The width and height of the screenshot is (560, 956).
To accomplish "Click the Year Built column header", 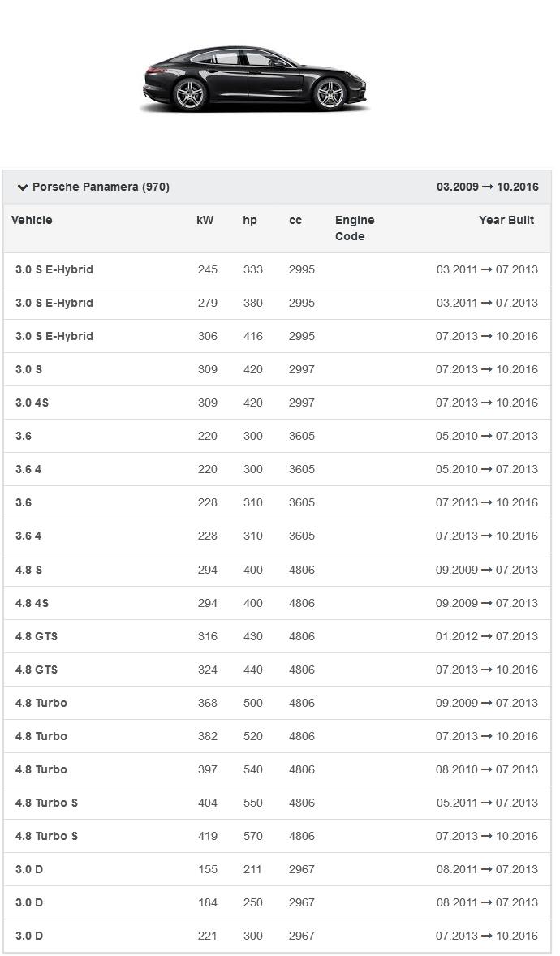I will coord(506,220).
